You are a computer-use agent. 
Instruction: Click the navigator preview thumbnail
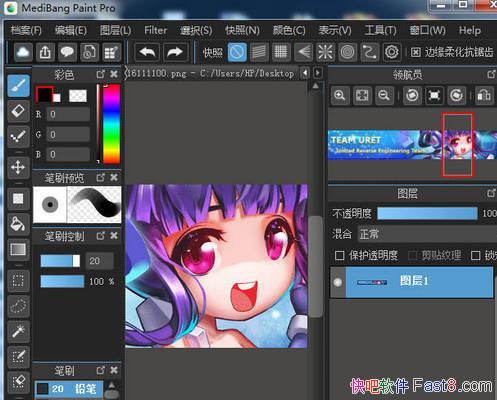tap(412, 145)
